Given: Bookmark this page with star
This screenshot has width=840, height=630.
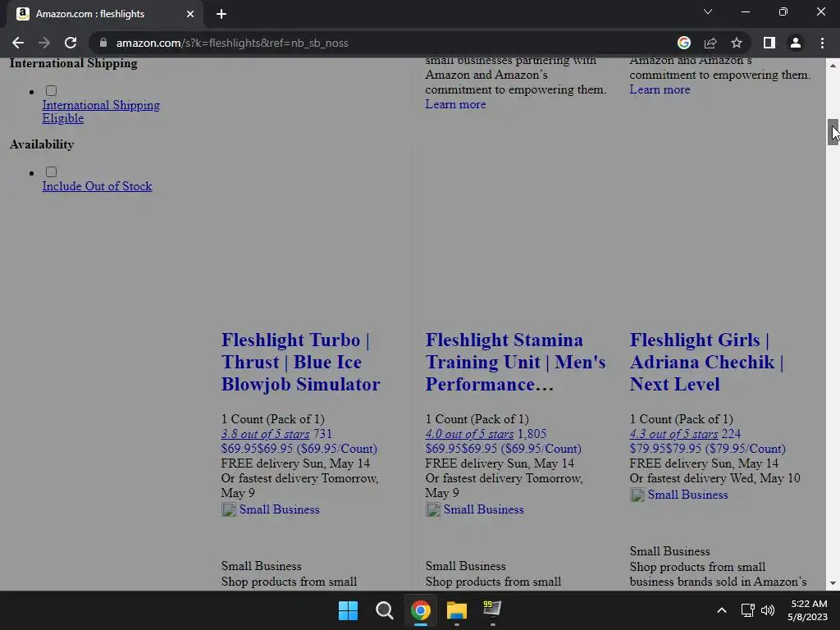Looking at the screenshot, I should [x=737, y=43].
